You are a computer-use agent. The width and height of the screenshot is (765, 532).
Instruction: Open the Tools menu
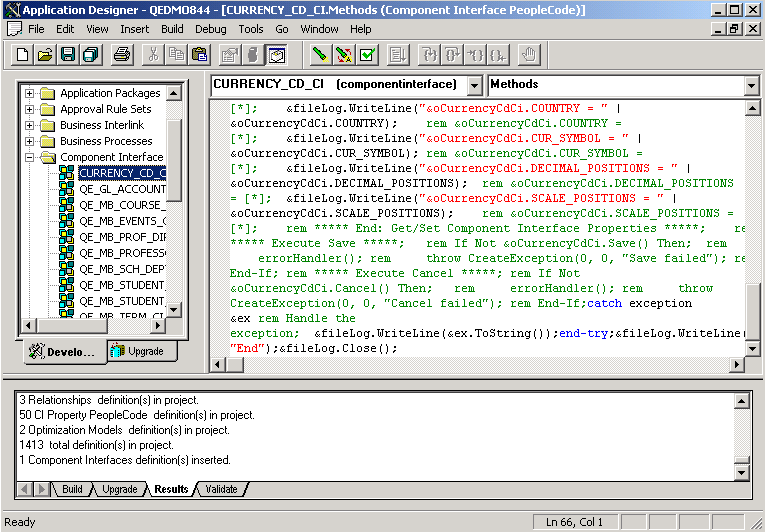coord(251,29)
